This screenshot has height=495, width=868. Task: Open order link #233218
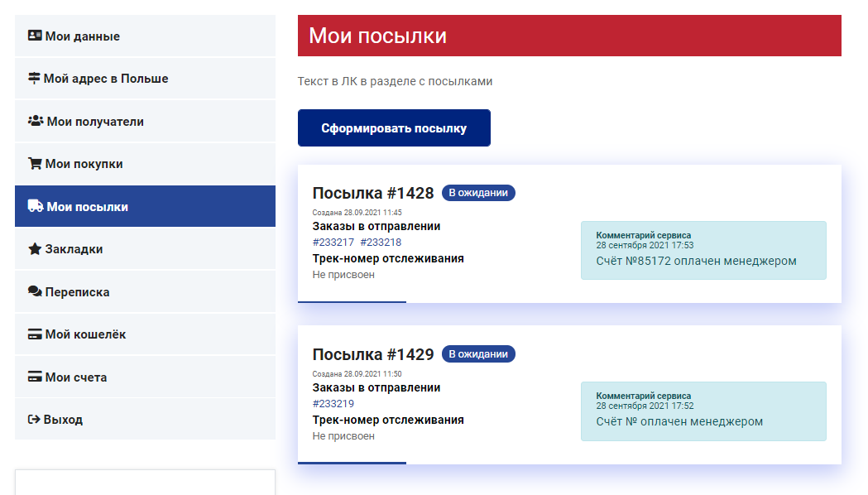[381, 243]
